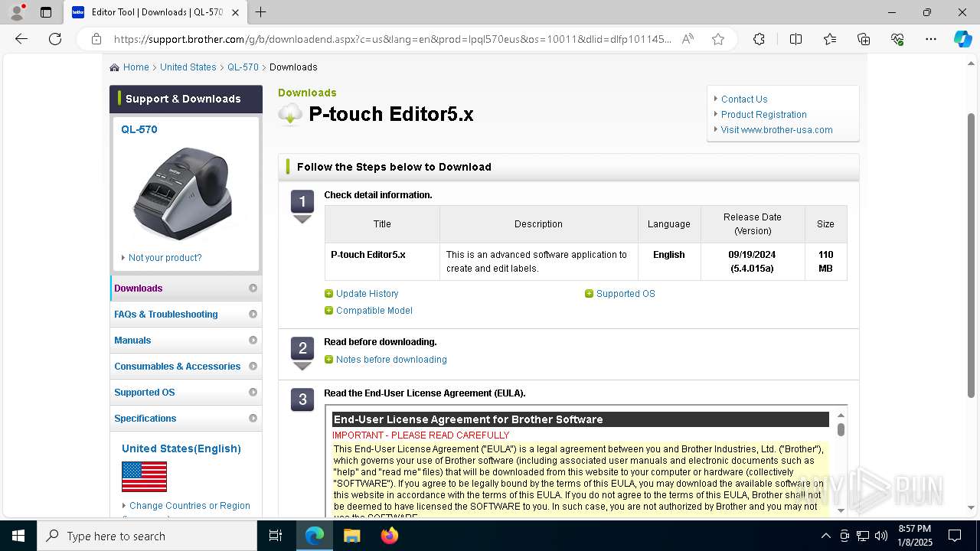Click the taskbar search box
This screenshot has height=551, width=980.
(147, 536)
